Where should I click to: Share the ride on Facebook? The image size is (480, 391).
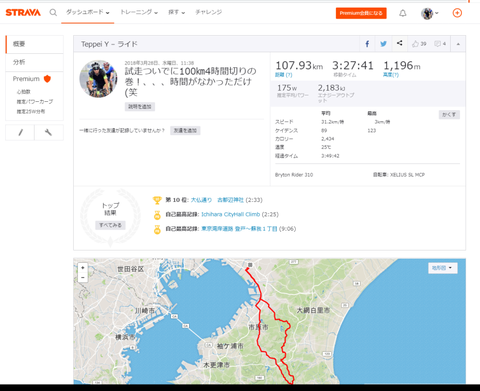(x=367, y=44)
